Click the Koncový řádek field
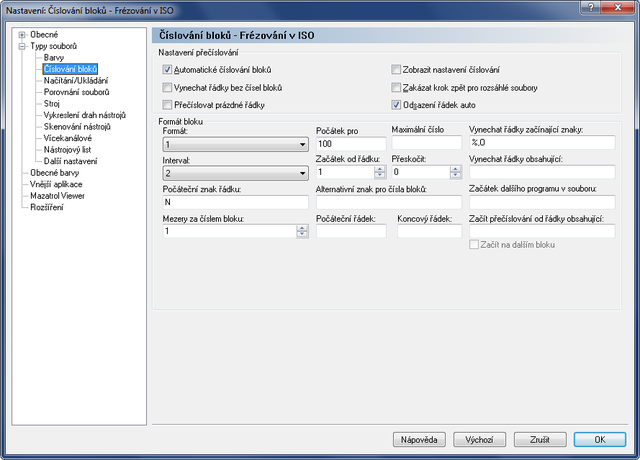The image size is (640, 460). (429, 231)
